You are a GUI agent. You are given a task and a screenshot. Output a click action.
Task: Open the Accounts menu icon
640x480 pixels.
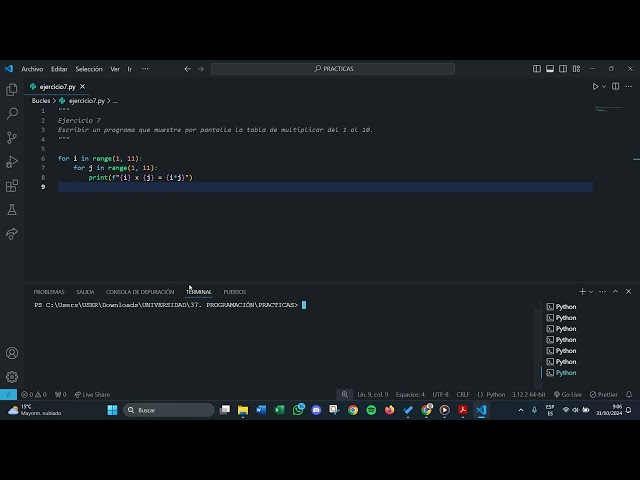click(12, 353)
